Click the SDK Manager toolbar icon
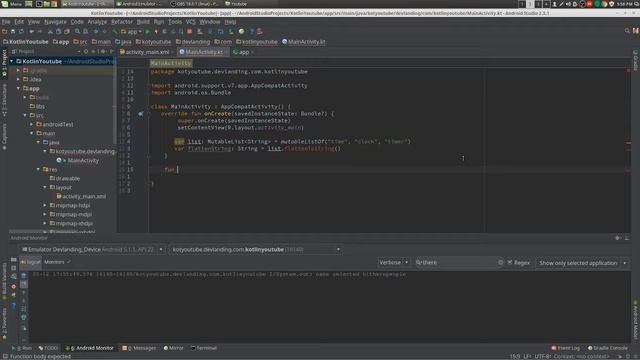 pos(231,31)
